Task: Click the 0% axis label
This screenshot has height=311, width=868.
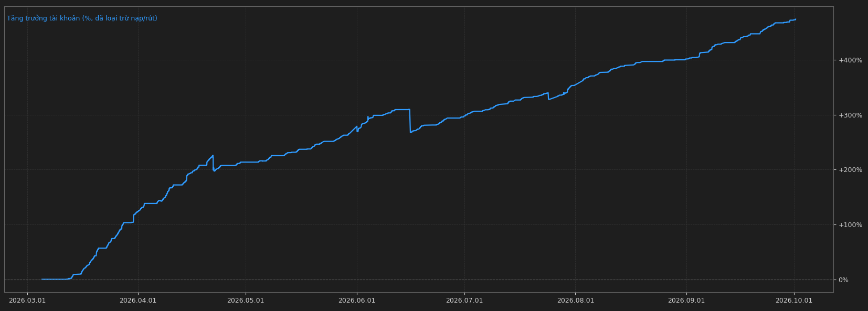Action: coord(843,280)
